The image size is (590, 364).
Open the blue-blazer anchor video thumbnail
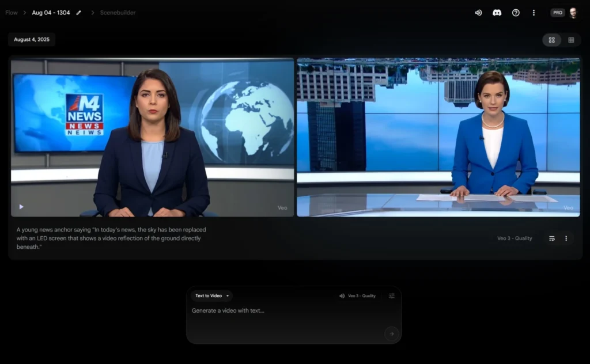pos(438,137)
